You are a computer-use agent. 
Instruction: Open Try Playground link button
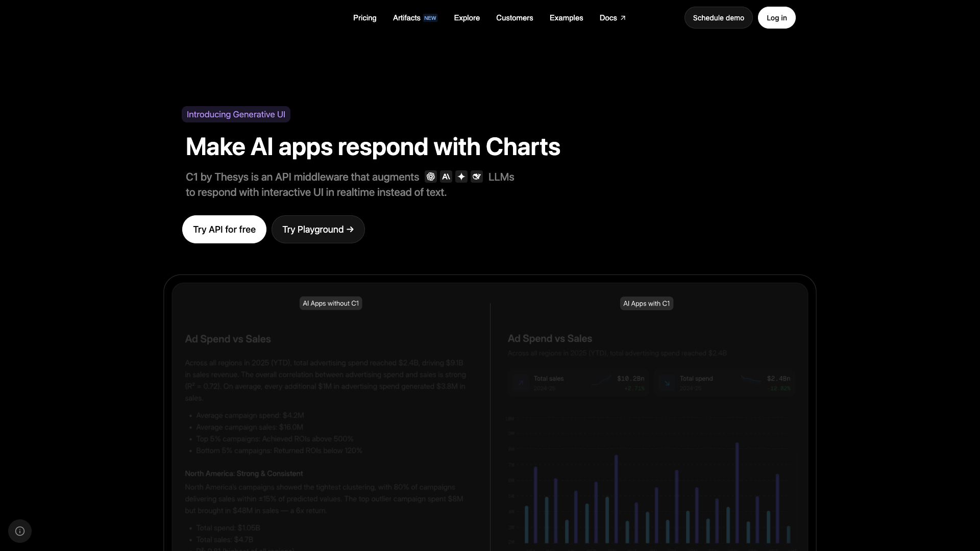point(318,230)
